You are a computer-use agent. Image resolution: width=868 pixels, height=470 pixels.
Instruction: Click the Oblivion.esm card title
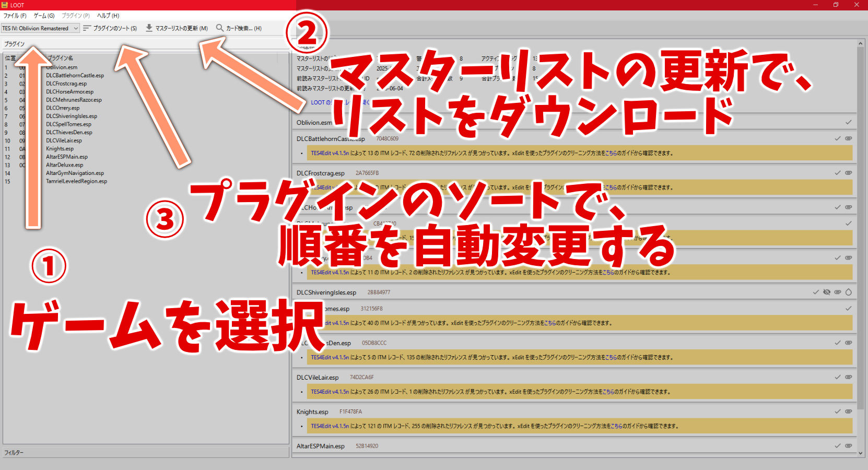coord(314,123)
